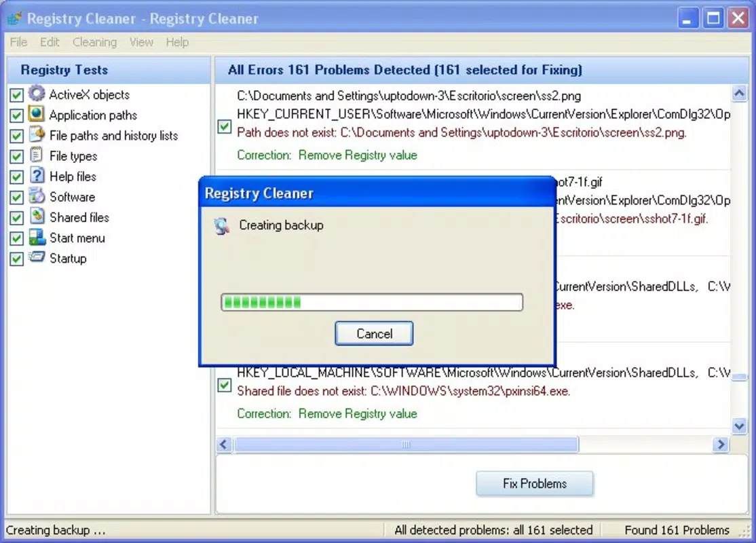The width and height of the screenshot is (756, 543).
Task: Click the Startup label
Action: (68, 259)
